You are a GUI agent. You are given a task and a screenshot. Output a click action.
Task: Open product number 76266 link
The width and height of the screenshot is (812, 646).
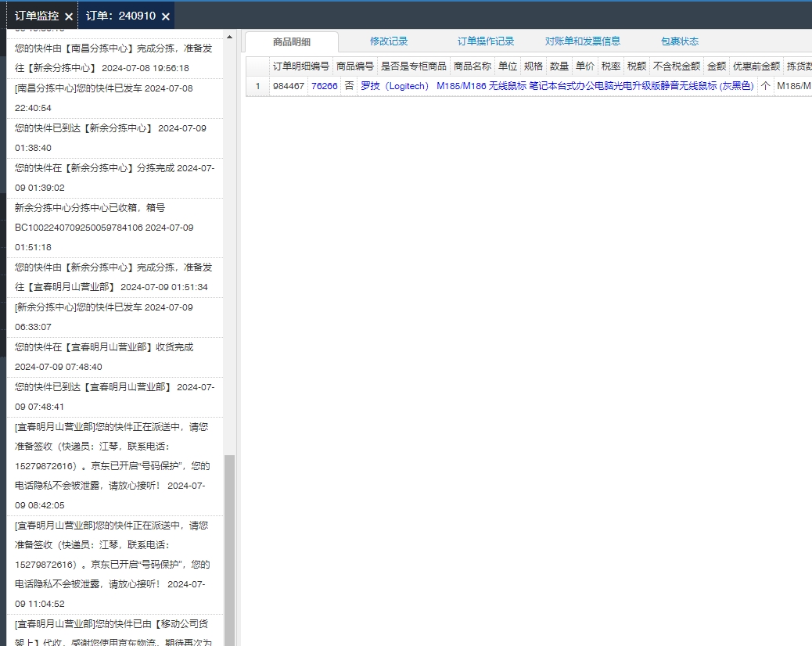pos(325,86)
